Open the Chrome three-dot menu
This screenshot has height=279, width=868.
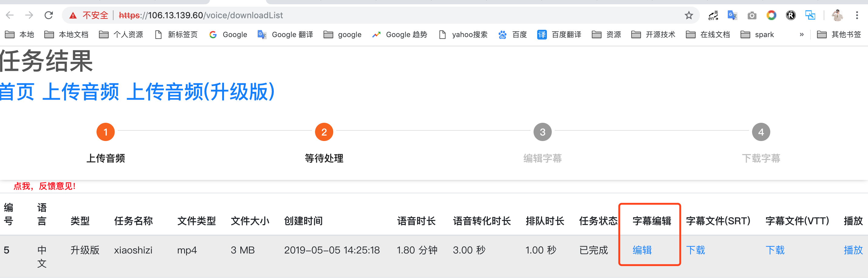coord(856,15)
